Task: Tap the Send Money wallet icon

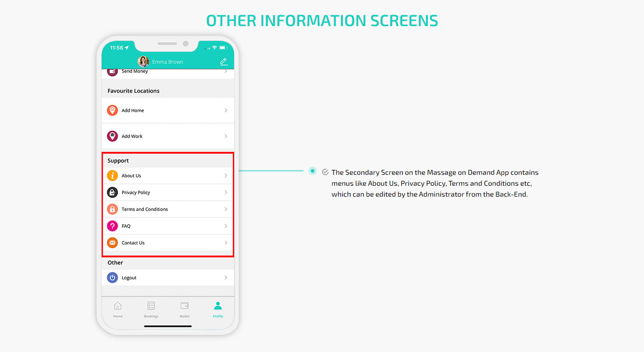Action: click(112, 72)
